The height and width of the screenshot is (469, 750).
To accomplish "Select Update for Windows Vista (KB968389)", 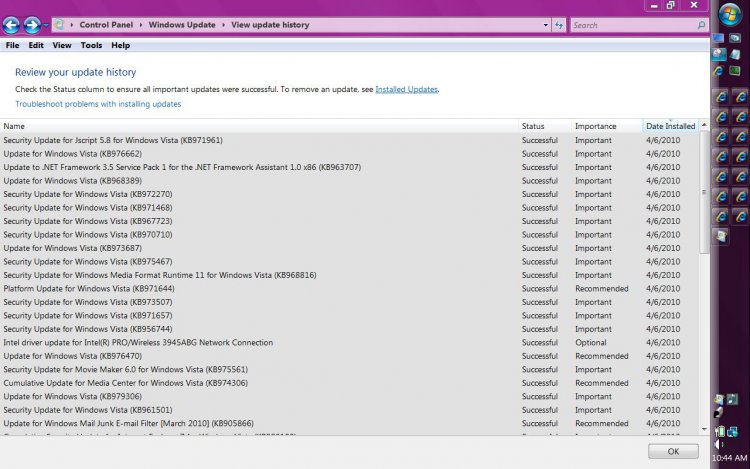I will coord(350,181).
